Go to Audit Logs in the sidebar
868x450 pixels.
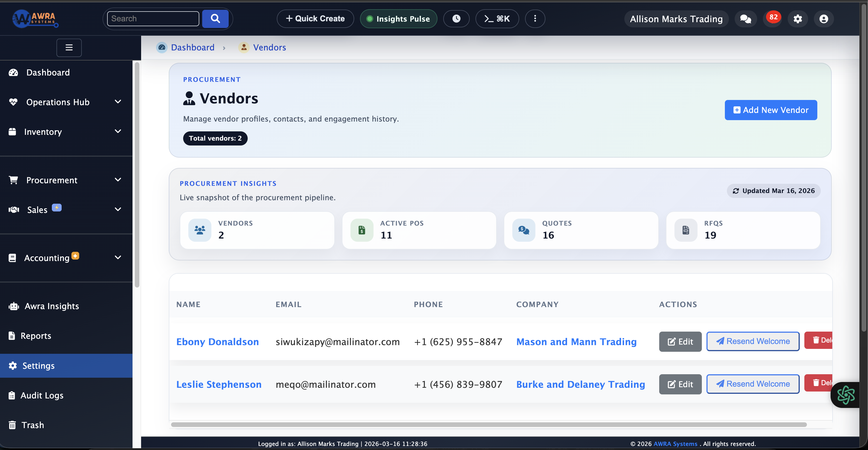(41, 395)
